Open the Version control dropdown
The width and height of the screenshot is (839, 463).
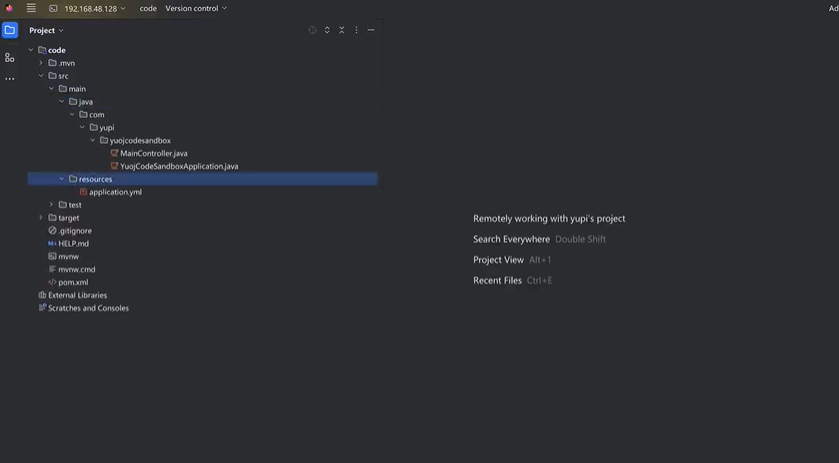click(x=196, y=9)
